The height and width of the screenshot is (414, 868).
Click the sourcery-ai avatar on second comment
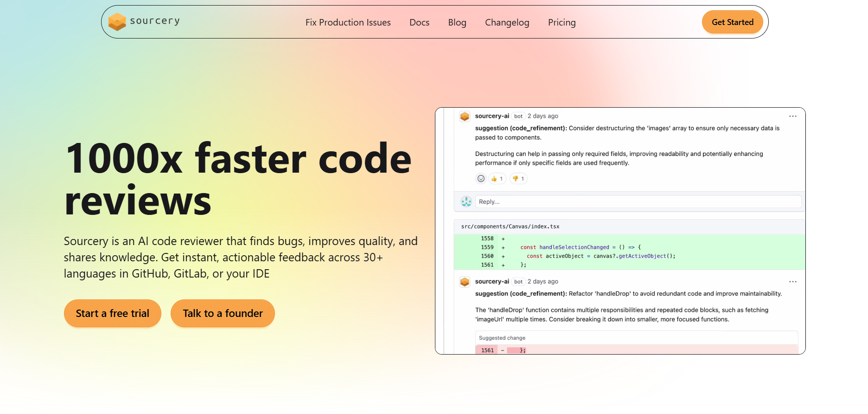click(x=465, y=282)
